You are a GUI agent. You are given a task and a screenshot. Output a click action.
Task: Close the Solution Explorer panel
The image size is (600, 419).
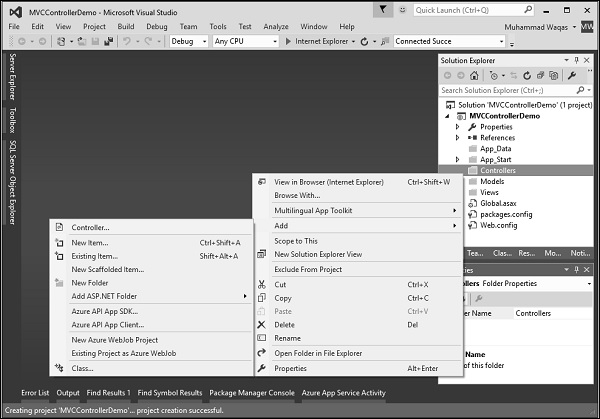[587, 60]
